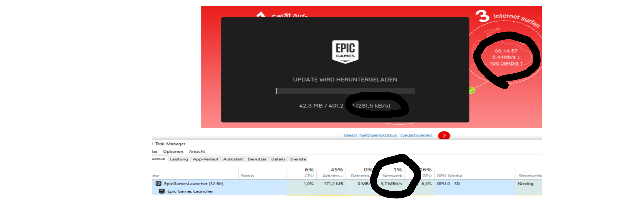Click the EpicGamesLauncher (32 Bit) process icon
The image size is (644, 202).
pyautogui.click(x=159, y=184)
